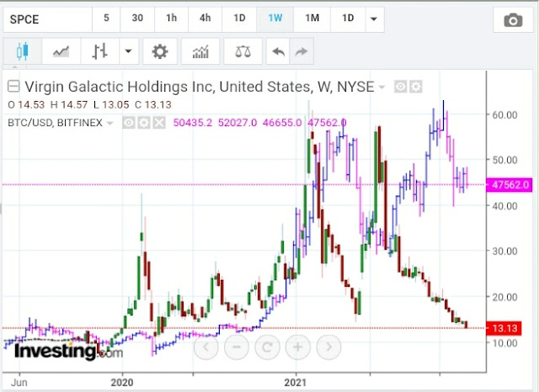This screenshot has width=539, height=392.
Task: Open Virgin Galactic series settings gear
Action: pyautogui.click(x=415, y=87)
